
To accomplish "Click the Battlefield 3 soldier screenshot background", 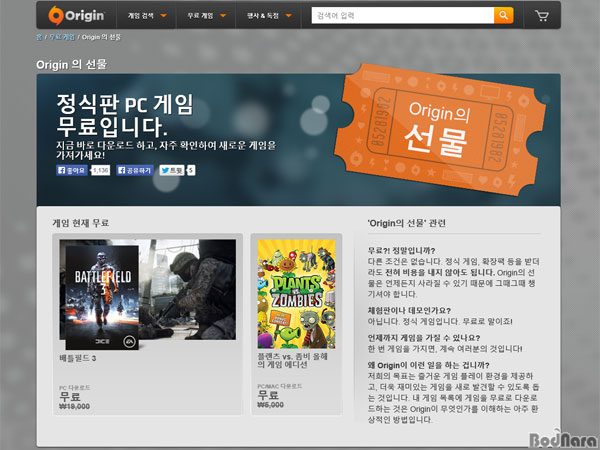I will [188, 289].
